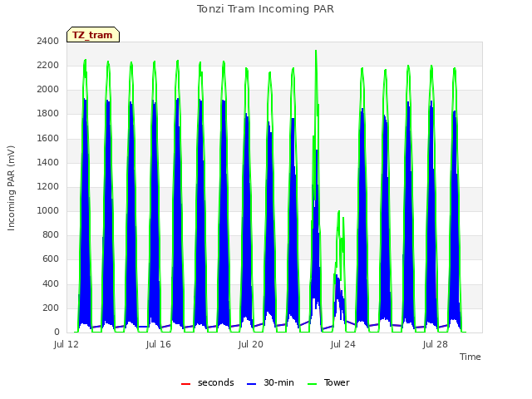Click the 1400 y-axis tick label
The image size is (532, 399).
(48, 162)
